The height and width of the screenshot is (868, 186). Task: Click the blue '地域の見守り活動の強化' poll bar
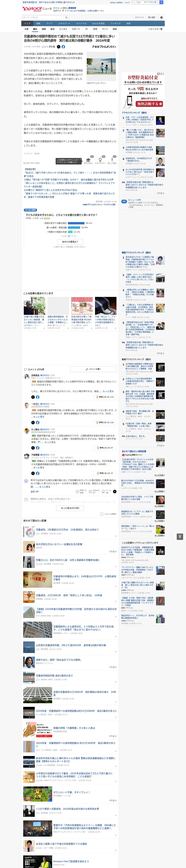point(76,223)
